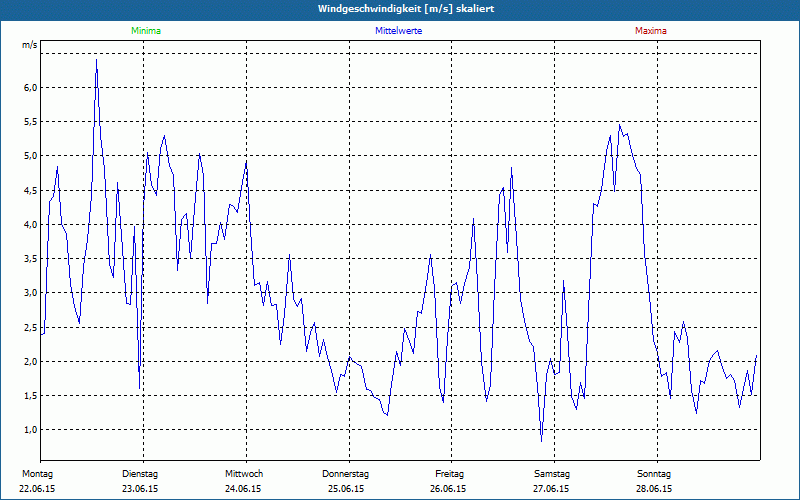Image resolution: width=800 pixels, height=500 pixels.
Task: Click the 1,5 y-axis value
Action: [31, 396]
